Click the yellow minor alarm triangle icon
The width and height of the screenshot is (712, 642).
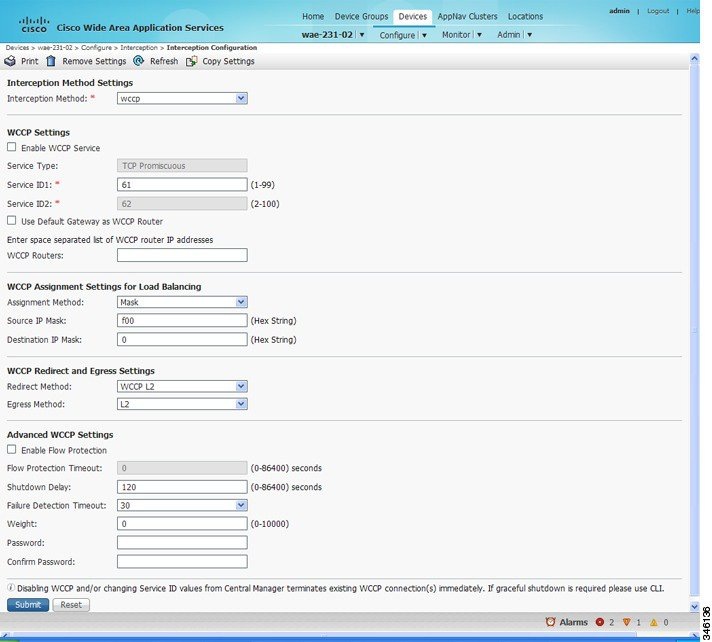point(653,622)
